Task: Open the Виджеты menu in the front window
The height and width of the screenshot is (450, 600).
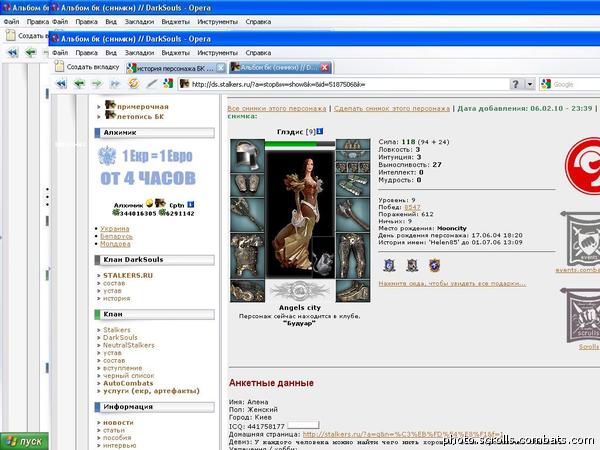Action: tap(176, 53)
